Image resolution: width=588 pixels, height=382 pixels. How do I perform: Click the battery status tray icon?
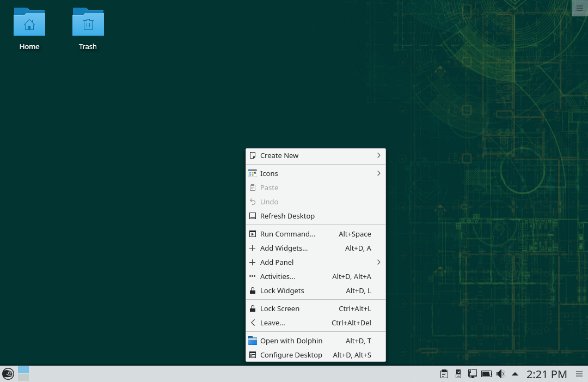point(487,374)
